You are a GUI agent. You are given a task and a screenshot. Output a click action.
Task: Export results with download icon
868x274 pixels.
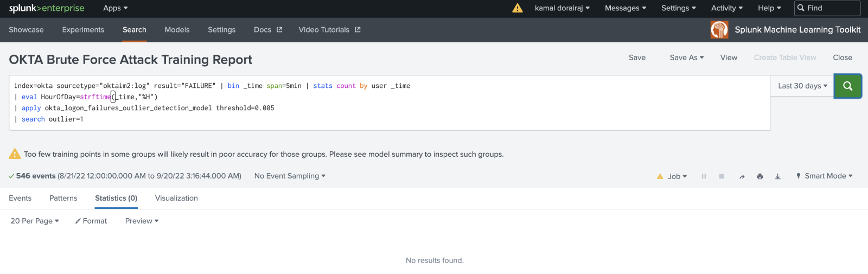tap(777, 176)
